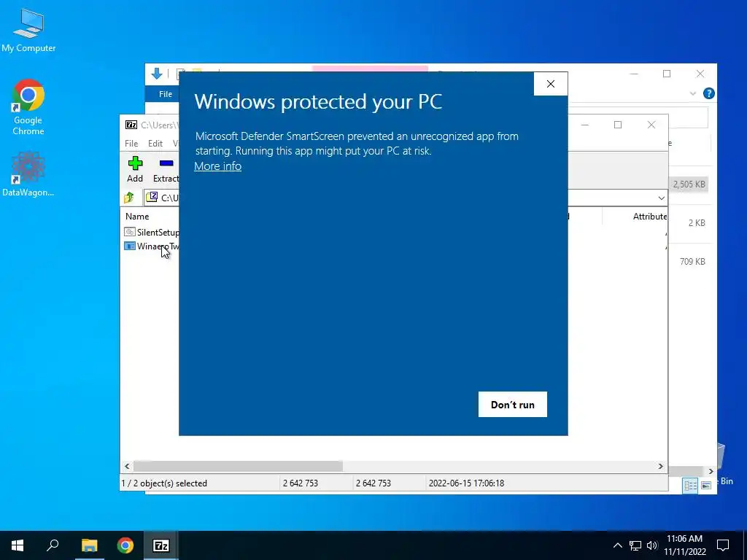Open the Explorer help question-mark icon
747x560 pixels.
click(x=709, y=93)
